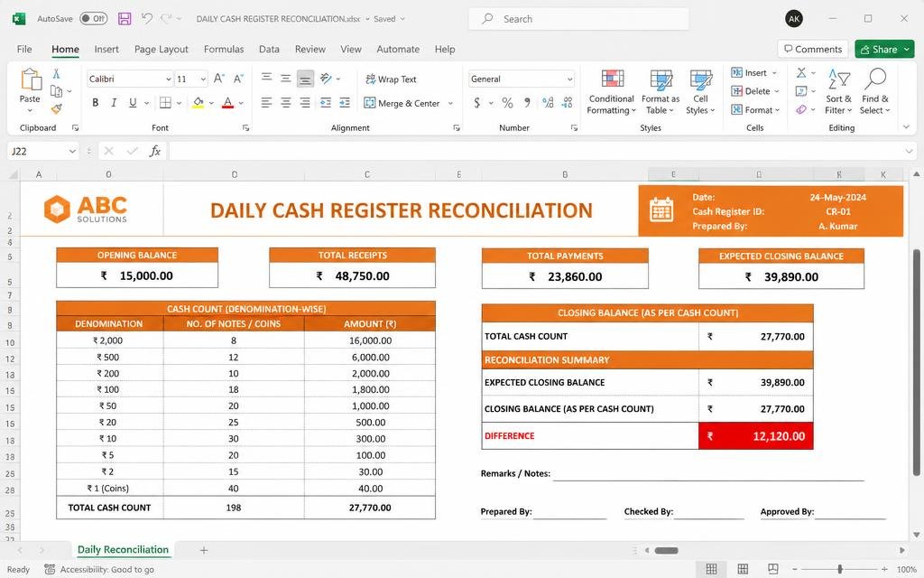Adjust the zoom slider handle

click(x=839, y=569)
